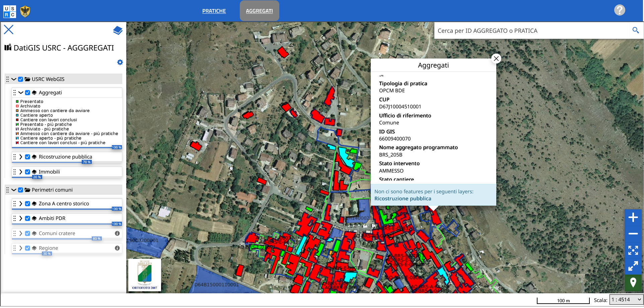Close the layers side panel with X
The image size is (644, 308).
pyautogui.click(x=9, y=30)
